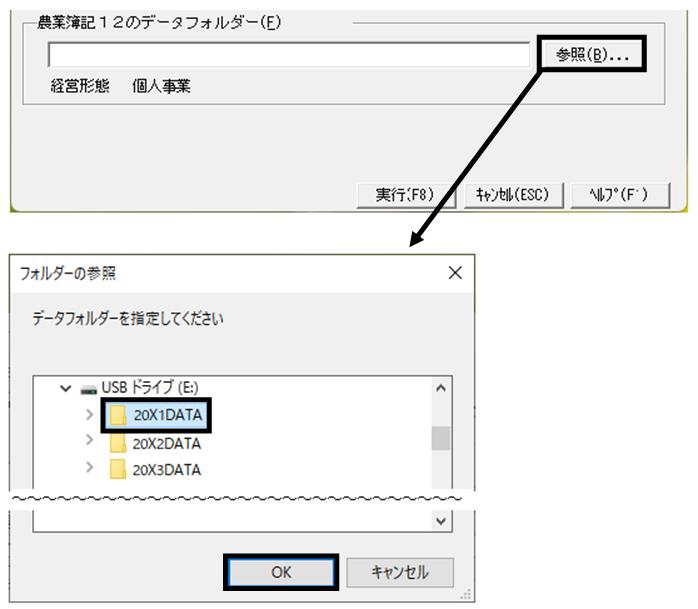Click the 農業簿記12のデータフォルダー(F) group label
Screen dimensions: 698x609
coord(159,22)
